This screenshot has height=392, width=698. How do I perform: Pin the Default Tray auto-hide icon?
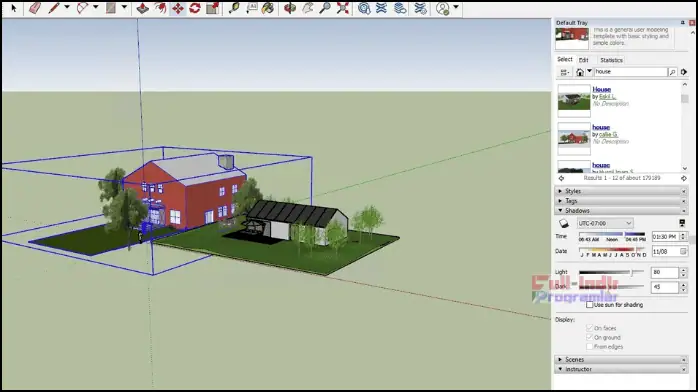[682, 22]
